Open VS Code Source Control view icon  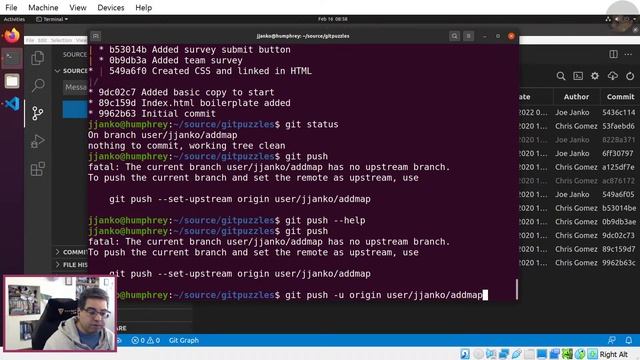pos(38,113)
